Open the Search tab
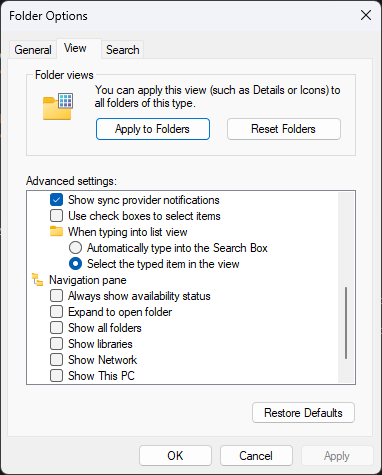 pos(122,50)
